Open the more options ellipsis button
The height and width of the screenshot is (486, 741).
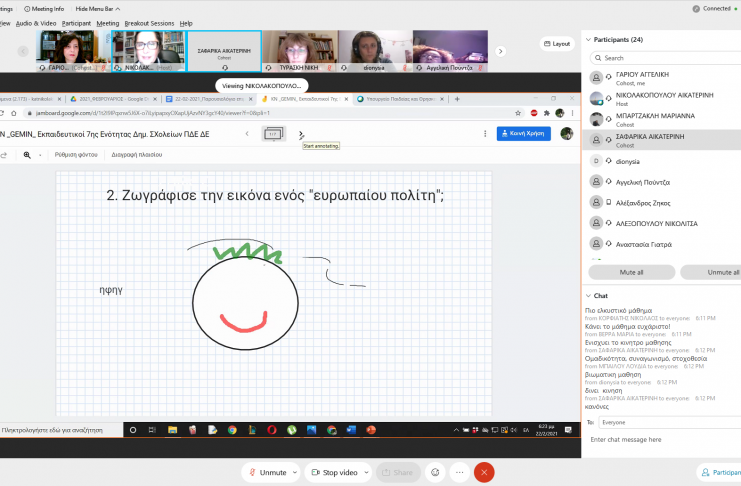coord(459,472)
